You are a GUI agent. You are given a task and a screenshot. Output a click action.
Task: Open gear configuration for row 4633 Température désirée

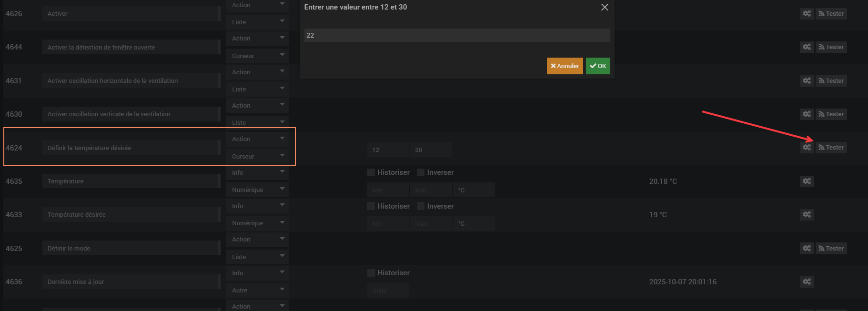point(807,215)
